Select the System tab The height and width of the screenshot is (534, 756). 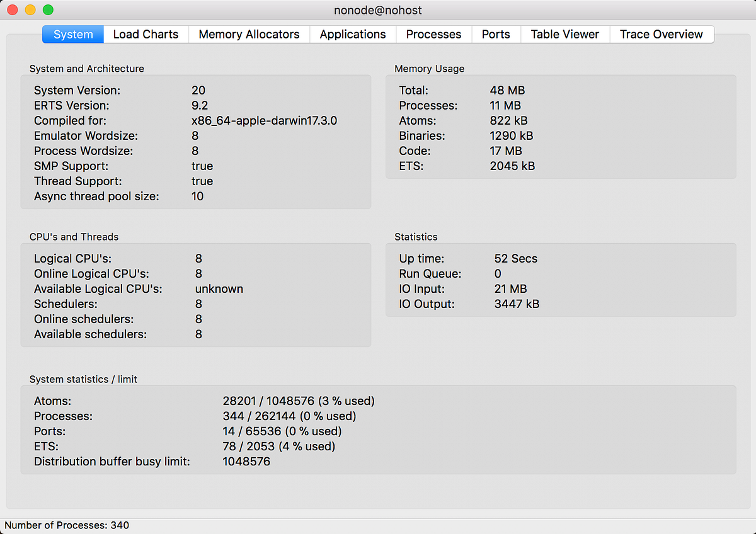pos(72,34)
